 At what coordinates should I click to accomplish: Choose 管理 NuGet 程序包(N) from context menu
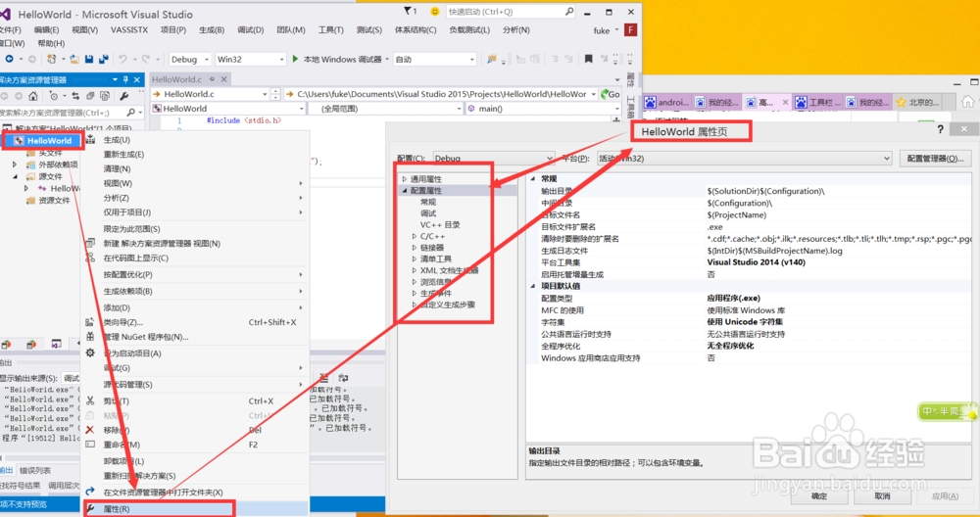(196, 337)
